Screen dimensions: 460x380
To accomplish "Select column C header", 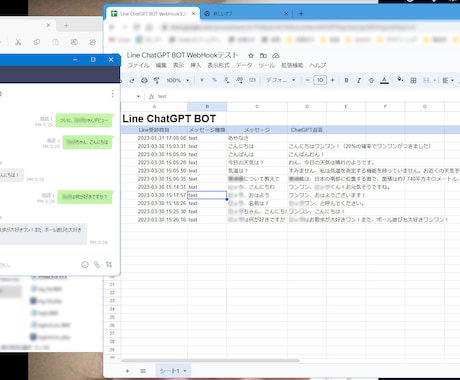I will coord(257,107).
